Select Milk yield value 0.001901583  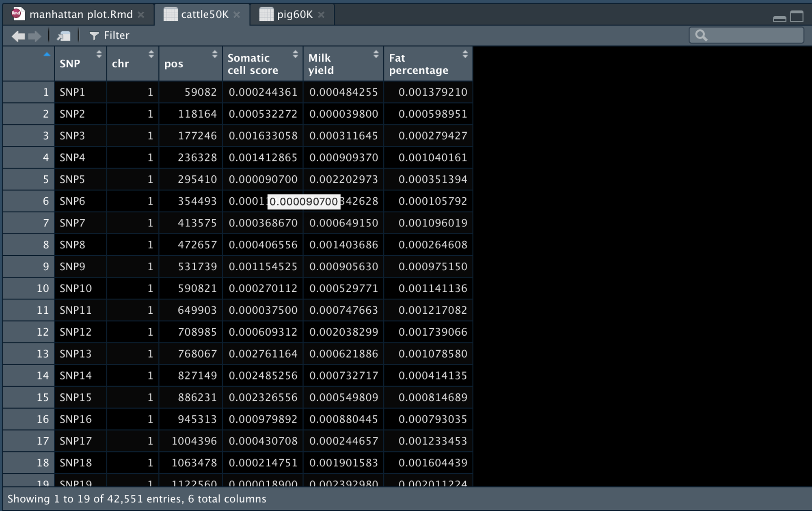tap(343, 463)
